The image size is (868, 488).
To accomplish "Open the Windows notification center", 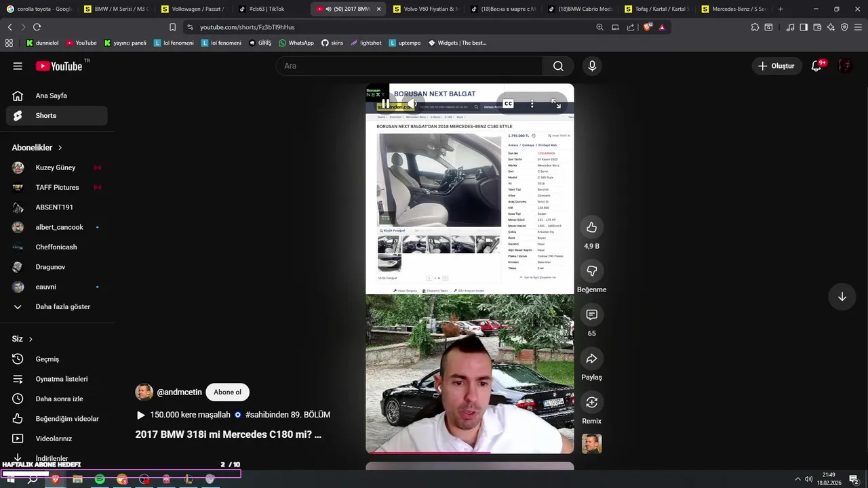I will (854, 479).
